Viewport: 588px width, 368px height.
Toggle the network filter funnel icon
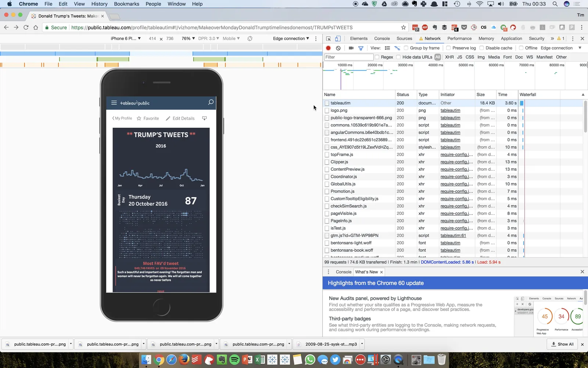click(361, 48)
